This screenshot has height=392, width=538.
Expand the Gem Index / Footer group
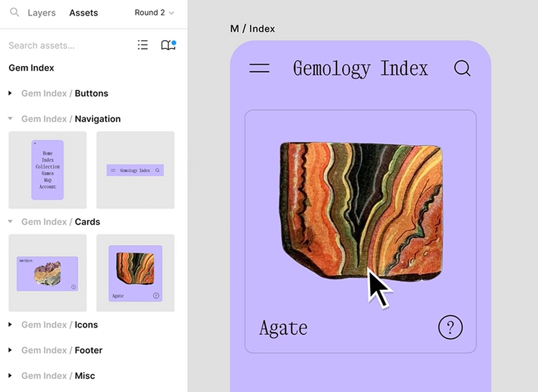(10, 350)
